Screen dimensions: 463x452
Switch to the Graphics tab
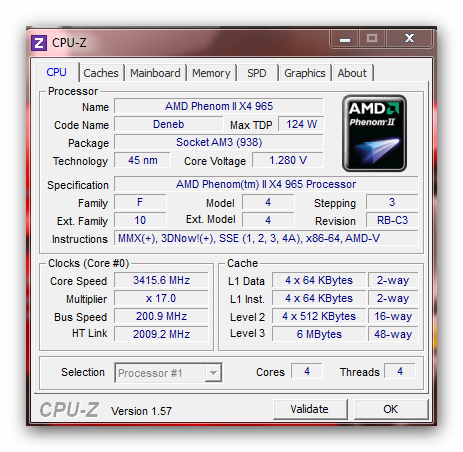305,73
